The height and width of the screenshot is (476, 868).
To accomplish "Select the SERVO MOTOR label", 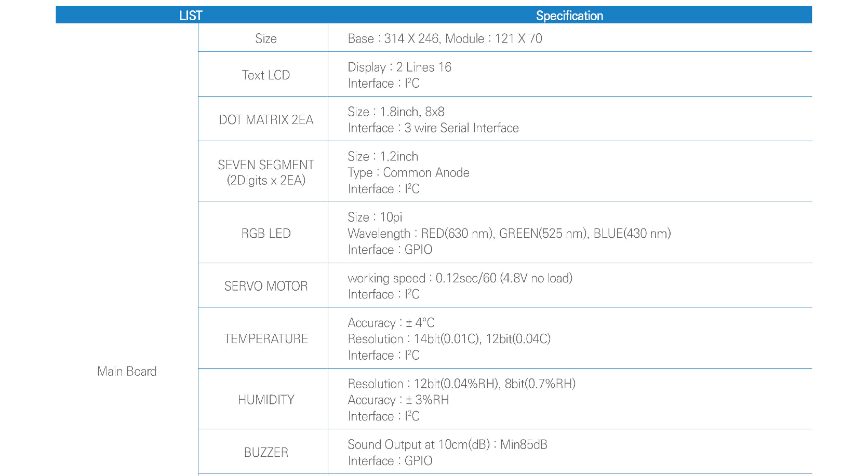I will click(265, 286).
